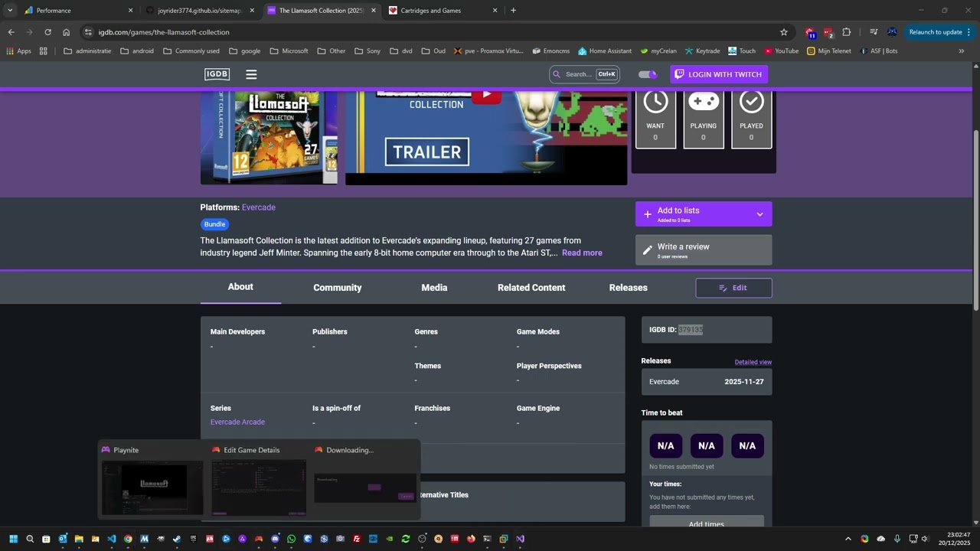Open the Sony bookmark folder

click(367, 51)
